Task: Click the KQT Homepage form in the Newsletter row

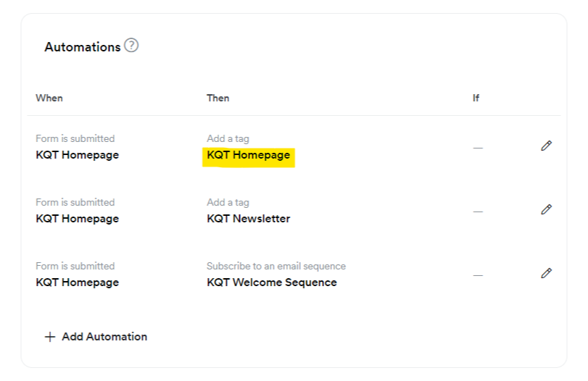Action: pyautogui.click(x=77, y=219)
